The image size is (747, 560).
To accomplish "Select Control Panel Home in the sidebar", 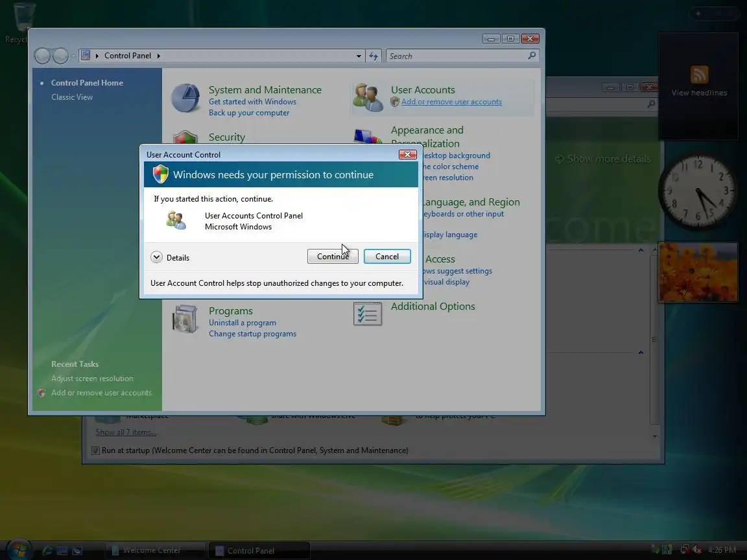I will 87,82.
